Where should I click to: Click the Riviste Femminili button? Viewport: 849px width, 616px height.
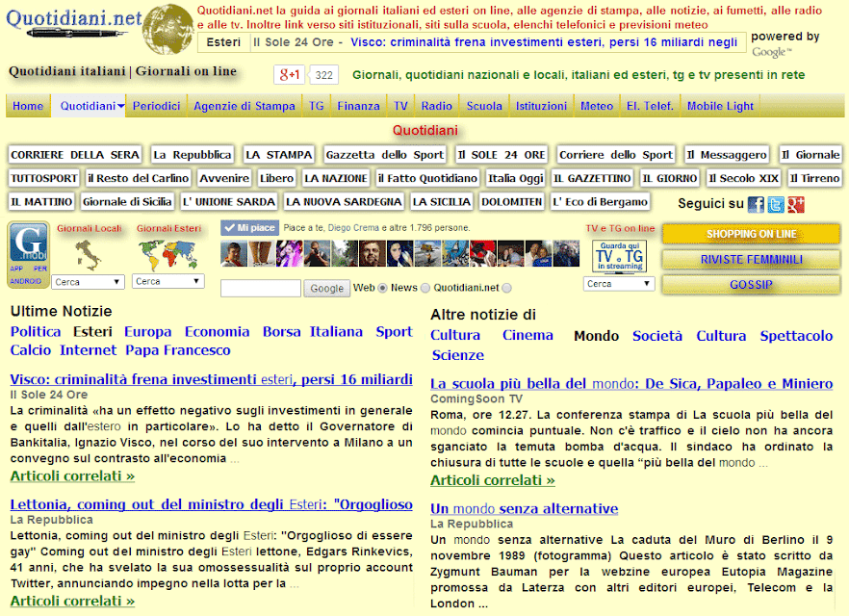pos(752,259)
